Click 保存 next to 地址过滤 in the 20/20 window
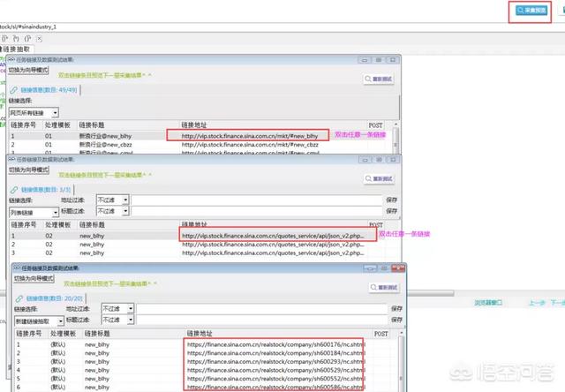This screenshot has width=565, height=392. click(396, 308)
